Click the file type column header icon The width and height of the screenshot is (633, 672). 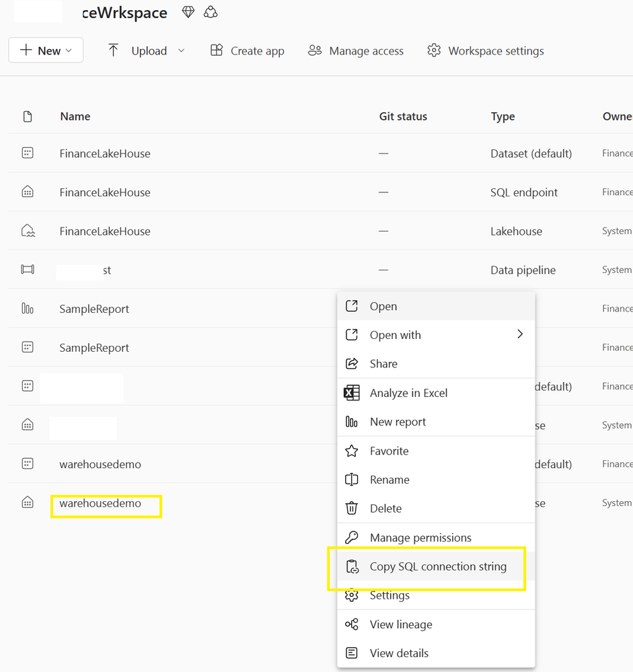(28, 116)
